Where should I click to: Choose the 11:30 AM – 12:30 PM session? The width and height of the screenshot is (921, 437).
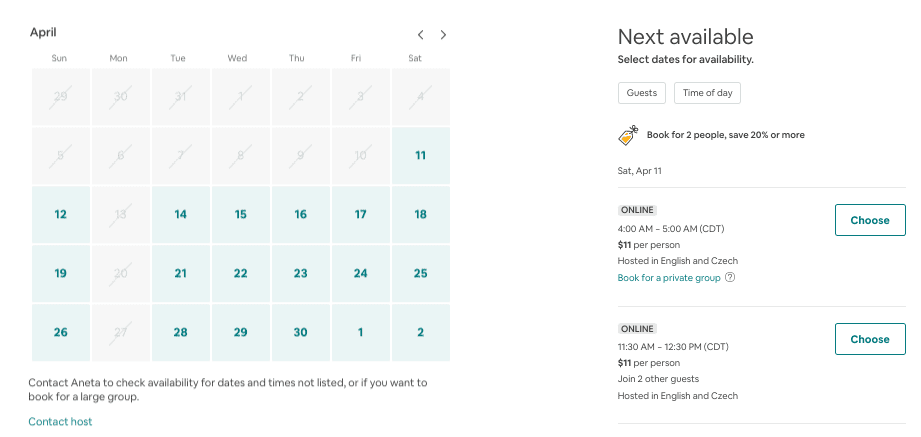click(869, 339)
